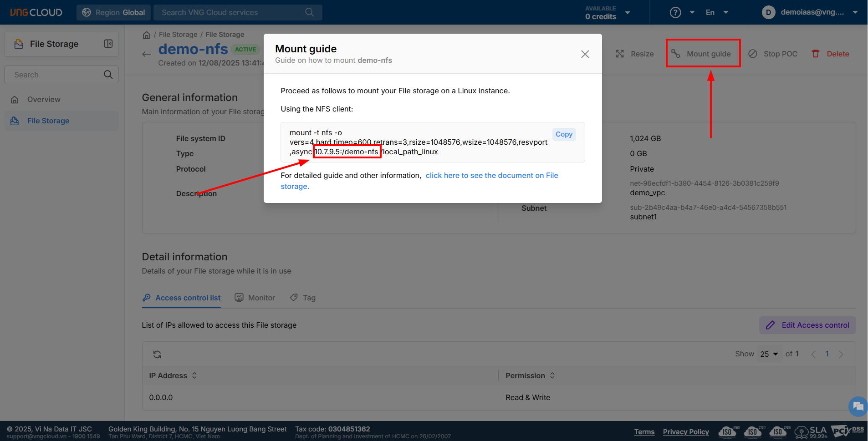The image size is (868, 441).
Task: Open the live chat bubble icon
Action: (x=858, y=406)
